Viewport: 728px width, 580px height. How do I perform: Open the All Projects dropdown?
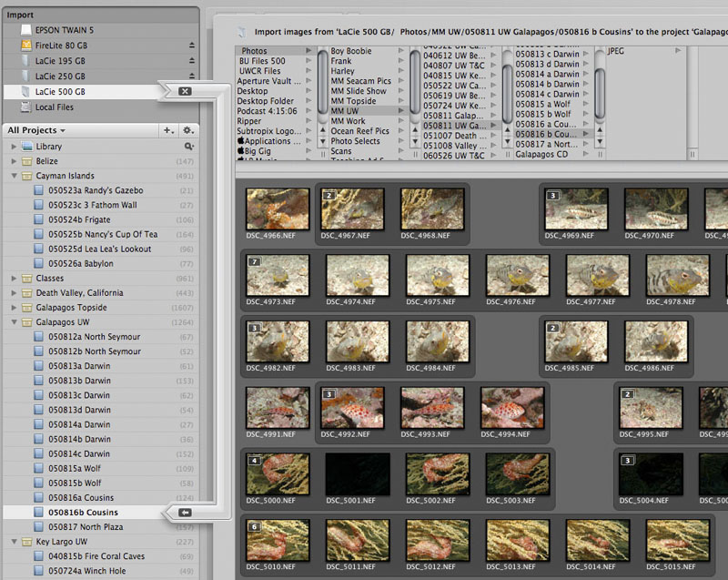[x=36, y=130]
